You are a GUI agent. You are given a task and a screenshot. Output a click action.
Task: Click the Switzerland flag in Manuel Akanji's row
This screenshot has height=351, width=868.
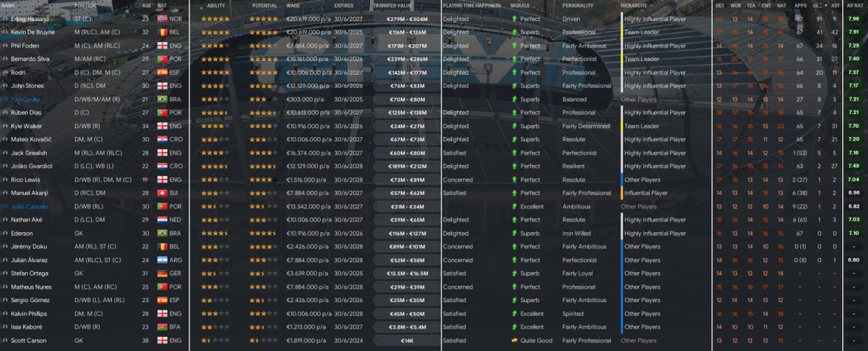(x=161, y=193)
